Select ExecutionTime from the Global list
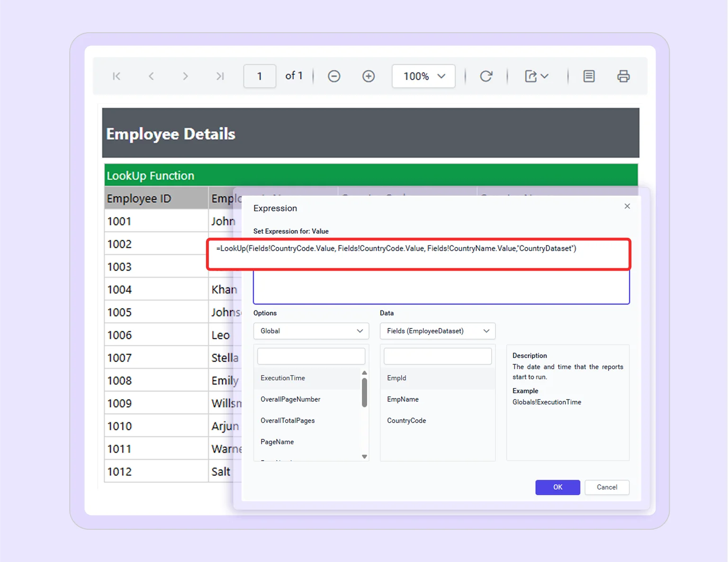Image resolution: width=728 pixels, height=562 pixels. pos(283,378)
